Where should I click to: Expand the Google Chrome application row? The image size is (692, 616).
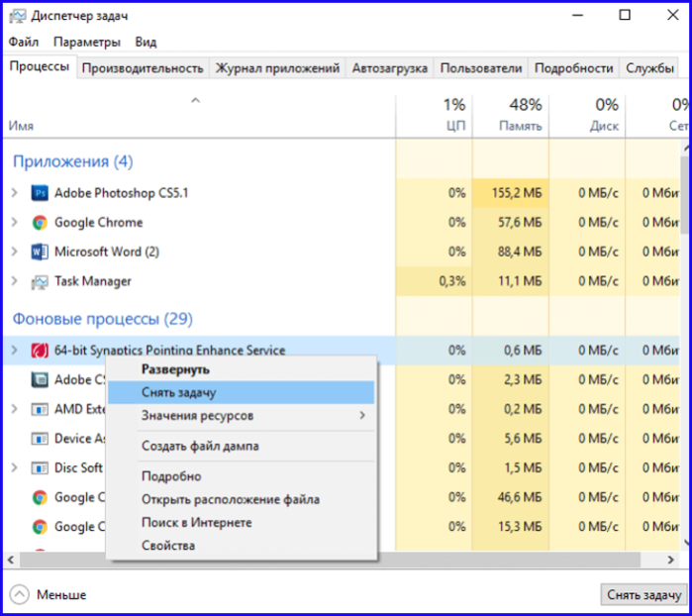[x=15, y=222]
